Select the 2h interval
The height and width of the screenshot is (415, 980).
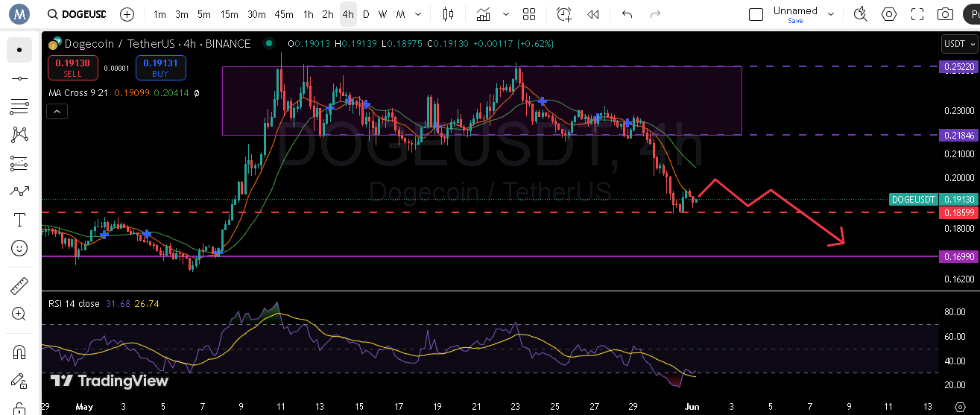pos(328,14)
